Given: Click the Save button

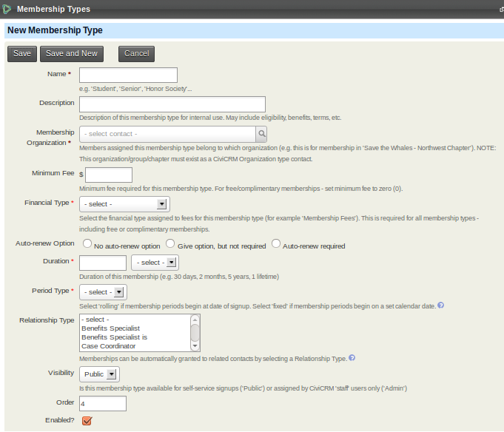Looking at the screenshot, I should (22, 54).
